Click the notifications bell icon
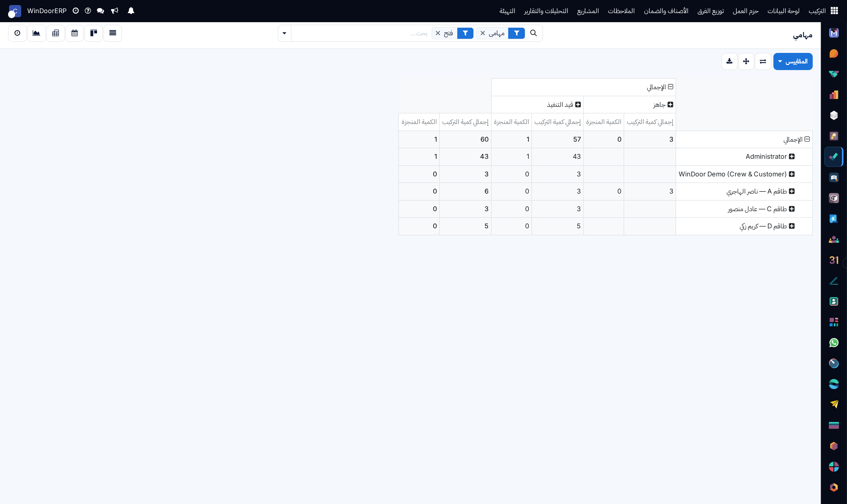Screen dimensions: 847x504 coord(131,11)
